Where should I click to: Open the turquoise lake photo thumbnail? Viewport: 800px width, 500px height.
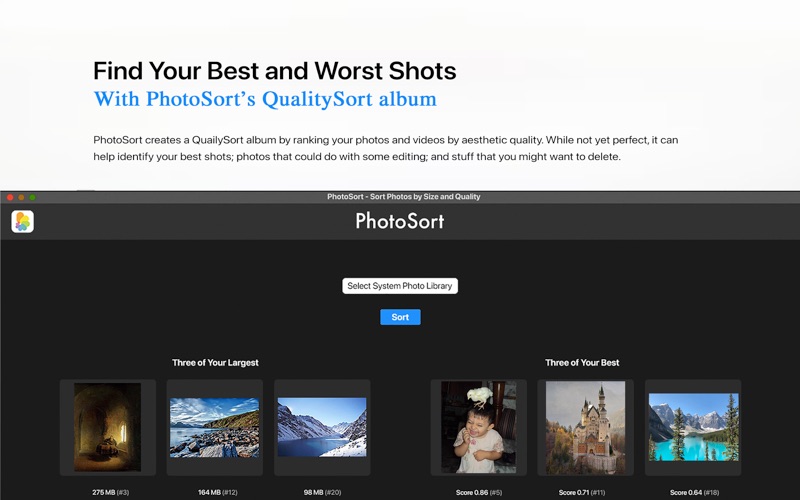tap(693, 427)
